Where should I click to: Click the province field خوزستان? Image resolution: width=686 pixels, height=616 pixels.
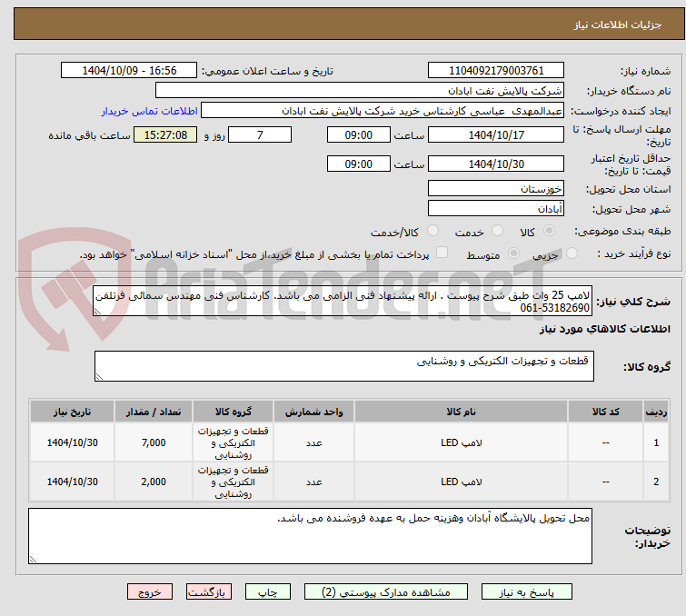tap(496, 189)
